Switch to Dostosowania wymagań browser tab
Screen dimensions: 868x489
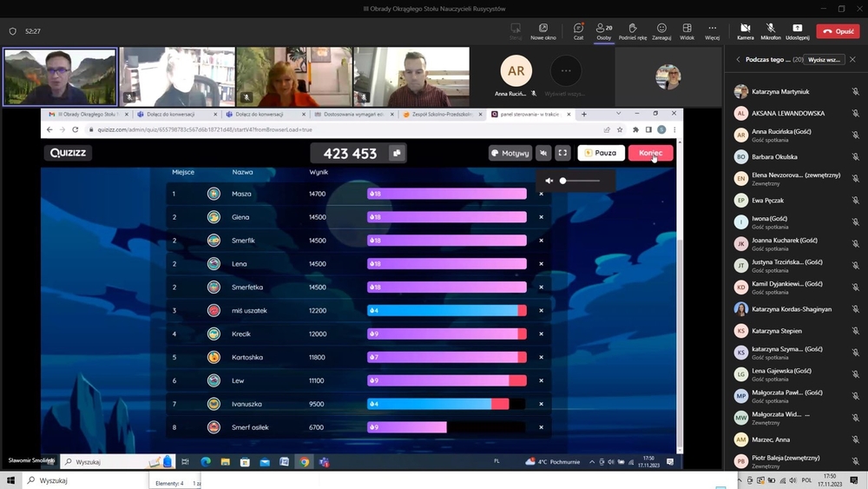coord(352,114)
